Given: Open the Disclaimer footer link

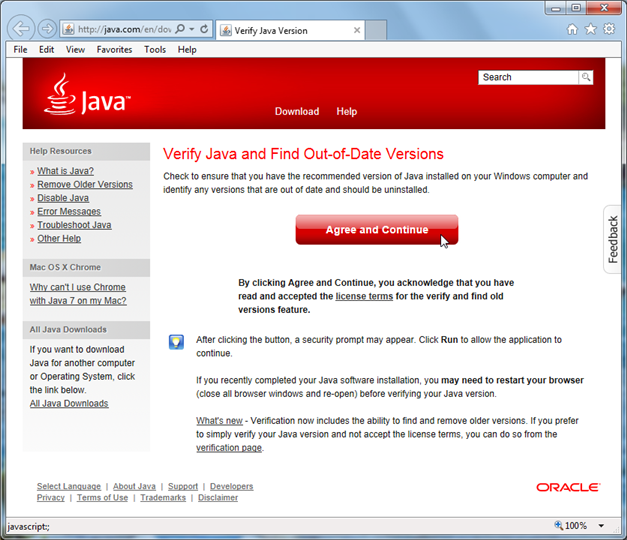Looking at the screenshot, I should tap(218, 498).
